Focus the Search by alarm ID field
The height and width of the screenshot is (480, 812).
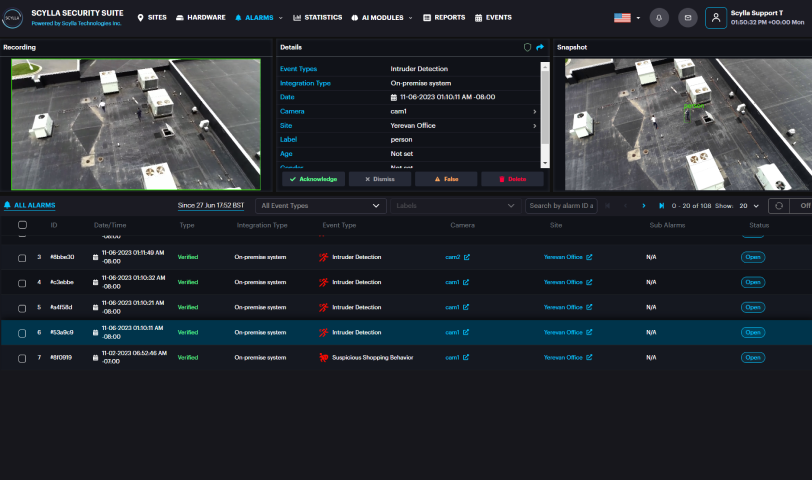coord(561,206)
